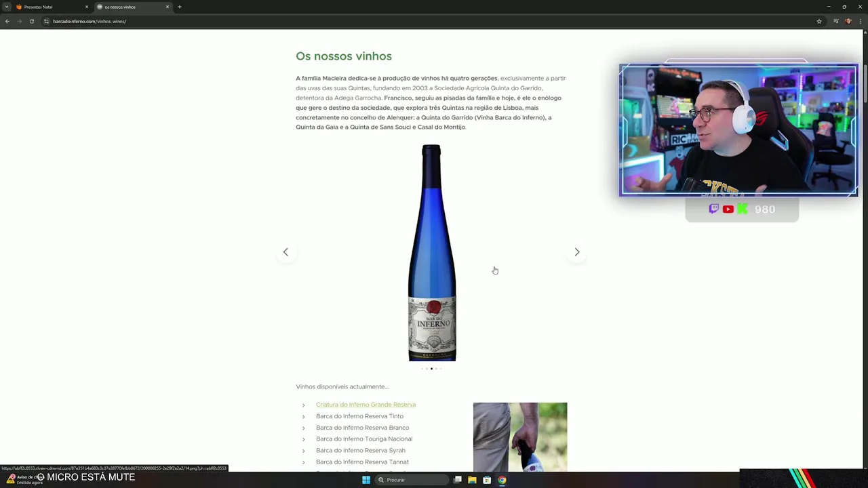
Task: Open Task View from the taskbar
Action: [x=458, y=480]
